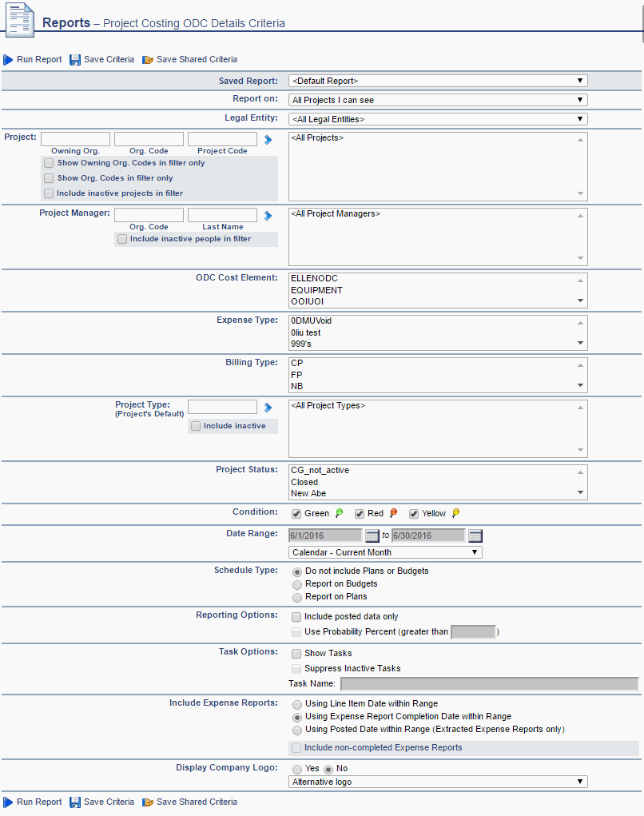Image resolution: width=644 pixels, height=816 pixels.
Task: Click the Reports document icon in header
Action: [x=20, y=20]
